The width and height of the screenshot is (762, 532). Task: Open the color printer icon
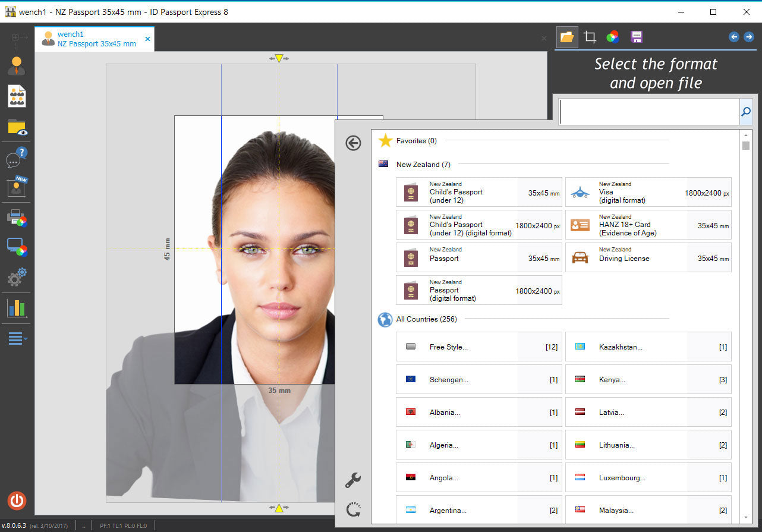pyautogui.click(x=17, y=218)
